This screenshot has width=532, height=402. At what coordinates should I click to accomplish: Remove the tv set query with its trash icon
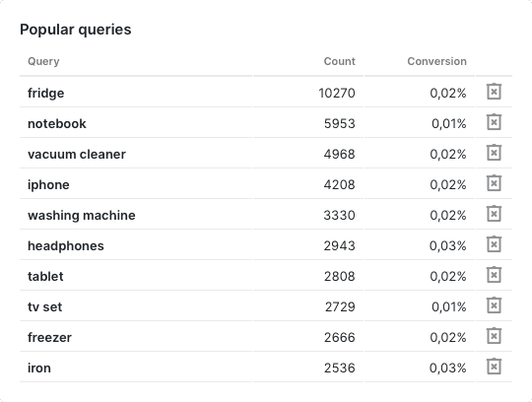point(494,305)
